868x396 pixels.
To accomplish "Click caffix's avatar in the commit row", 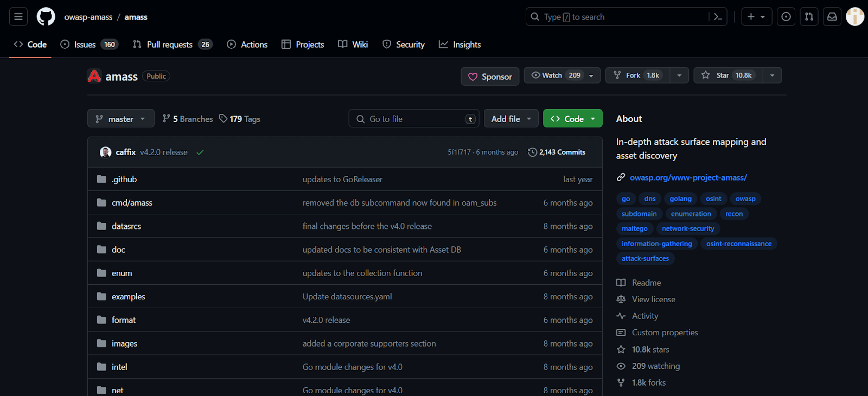I will tap(106, 152).
